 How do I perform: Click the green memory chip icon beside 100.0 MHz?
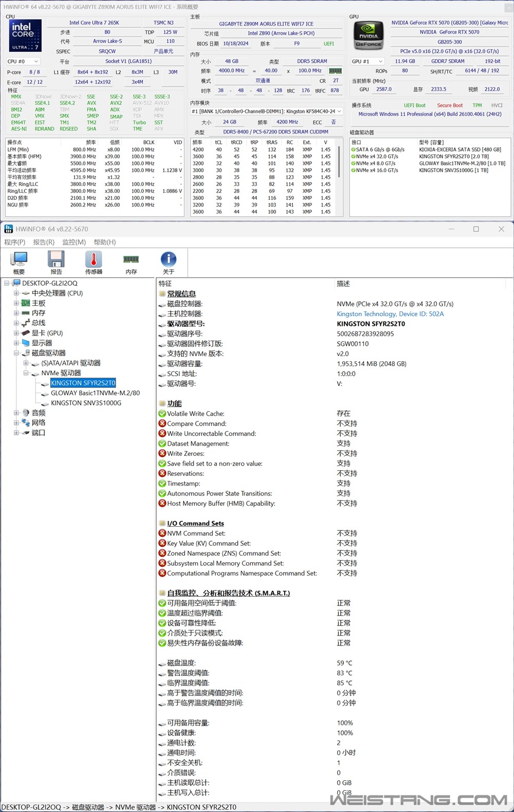pyautogui.click(x=335, y=71)
